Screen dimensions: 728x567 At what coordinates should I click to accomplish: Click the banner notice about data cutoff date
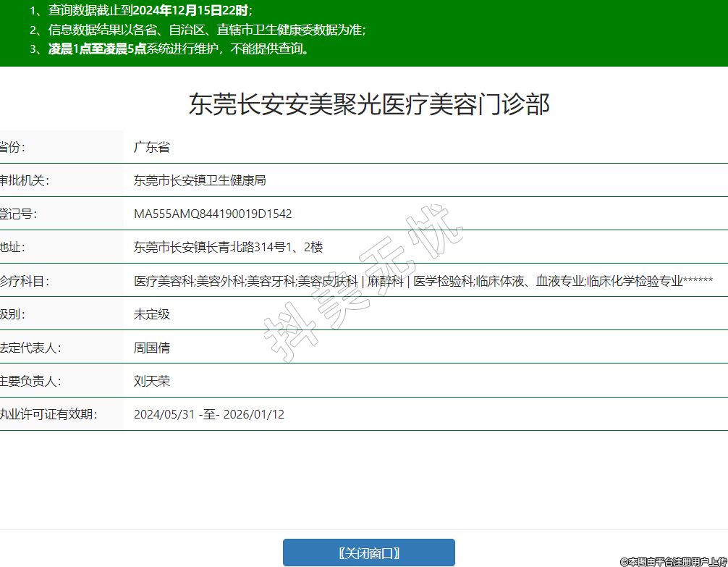[x=141, y=11]
